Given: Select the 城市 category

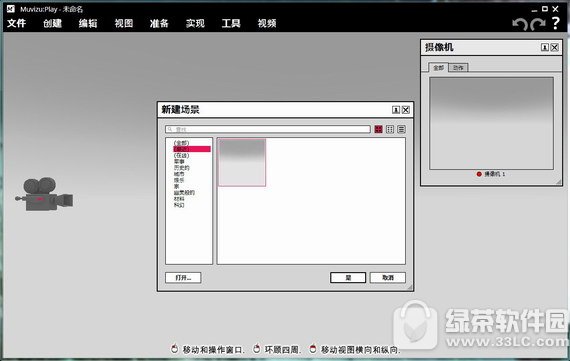Looking at the screenshot, I should tap(179, 174).
